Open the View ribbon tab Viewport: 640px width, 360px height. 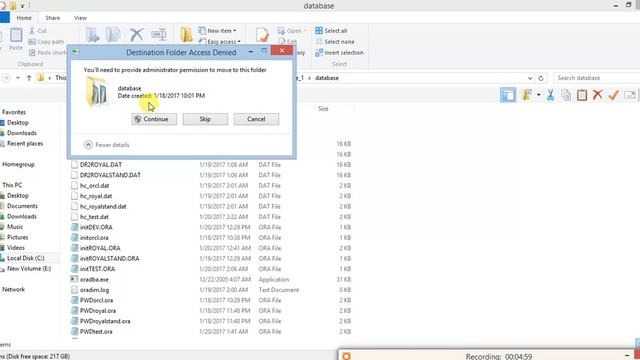pyautogui.click(x=80, y=18)
